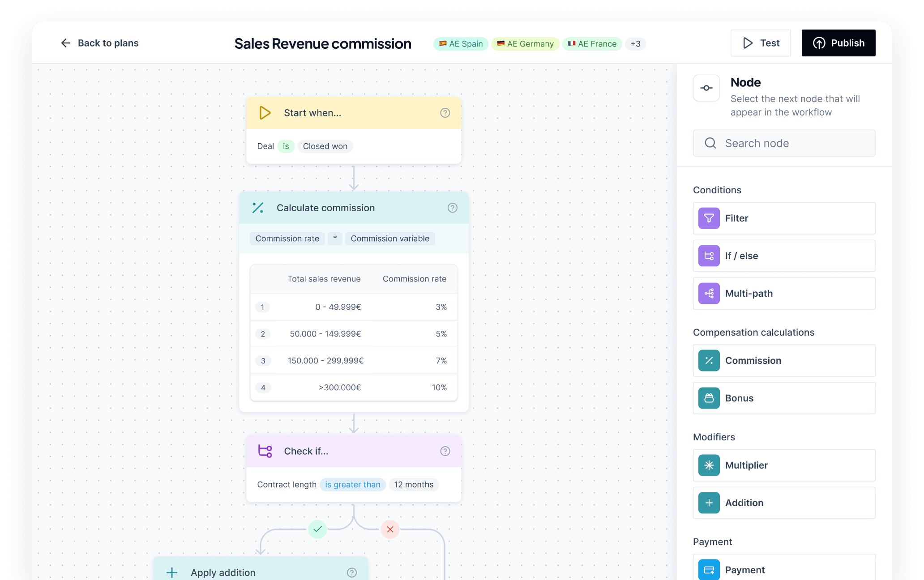Click the Commission variable formula chip

coord(390,239)
